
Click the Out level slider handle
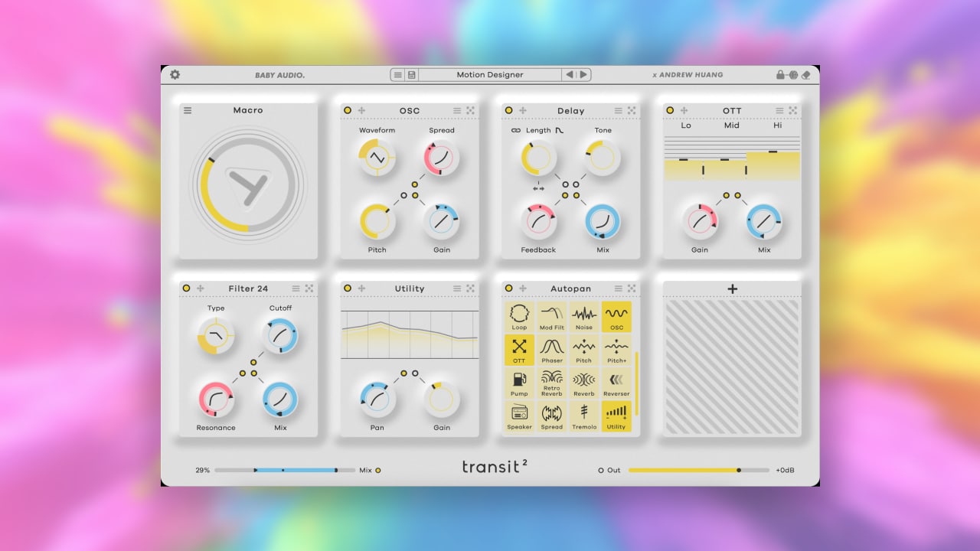pyautogui.click(x=739, y=470)
